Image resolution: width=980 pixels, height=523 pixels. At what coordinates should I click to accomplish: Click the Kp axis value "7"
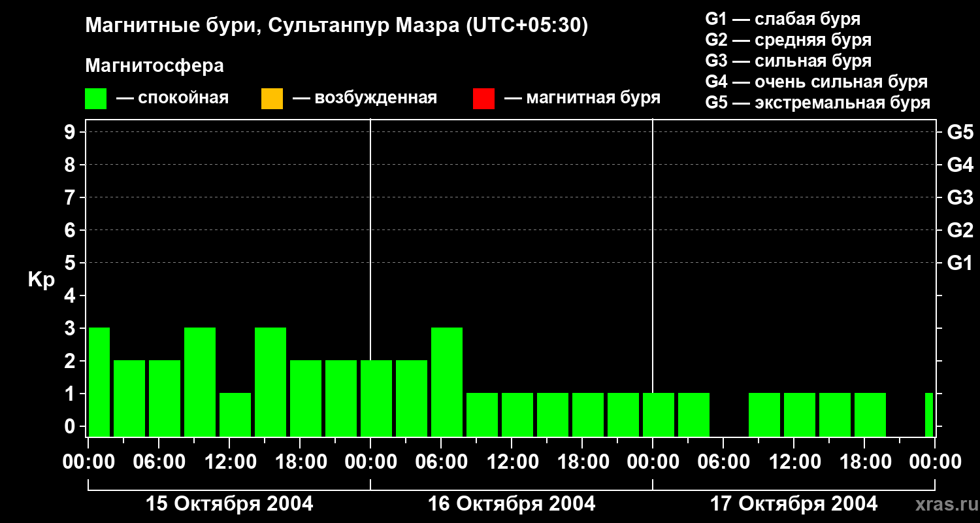71,197
